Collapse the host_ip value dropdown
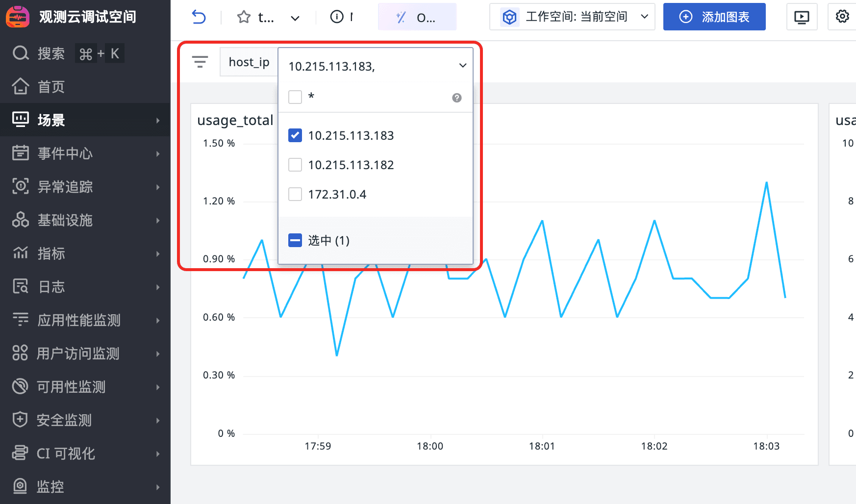Viewport: 856px width, 504px height. (462, 66)
